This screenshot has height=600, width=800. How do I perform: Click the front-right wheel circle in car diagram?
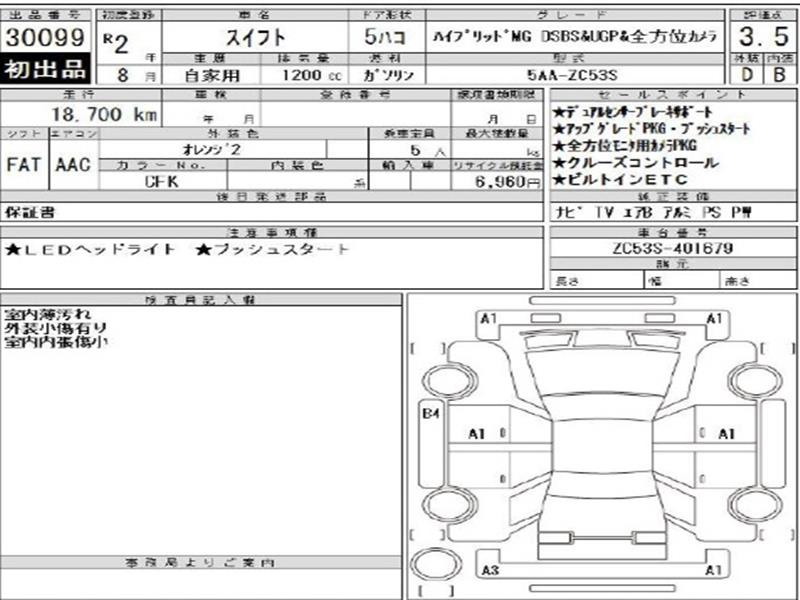[x=755, y=380]
